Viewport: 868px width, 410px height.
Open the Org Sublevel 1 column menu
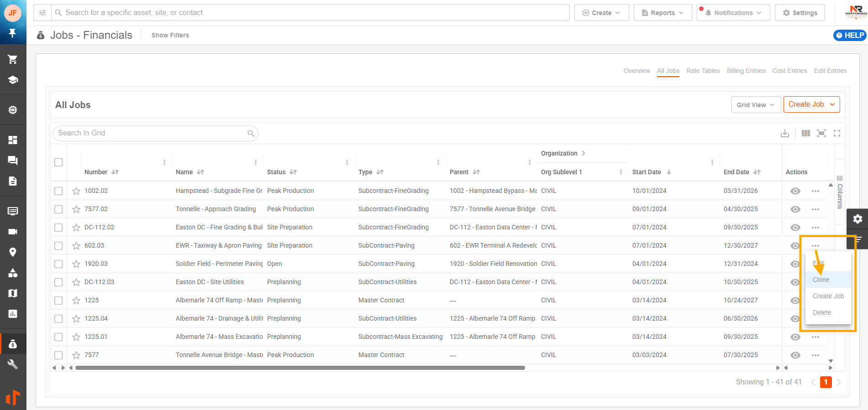coord(621,172)
